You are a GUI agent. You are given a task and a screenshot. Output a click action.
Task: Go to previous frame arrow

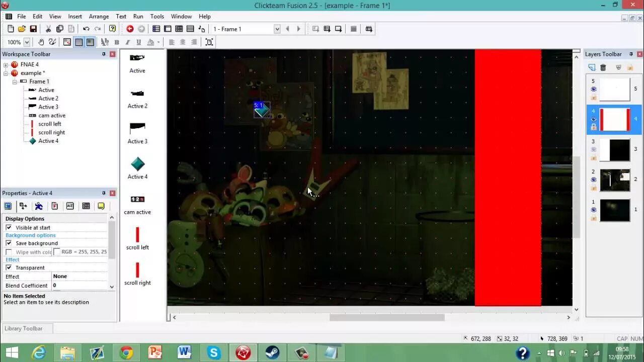coord(287,29)
